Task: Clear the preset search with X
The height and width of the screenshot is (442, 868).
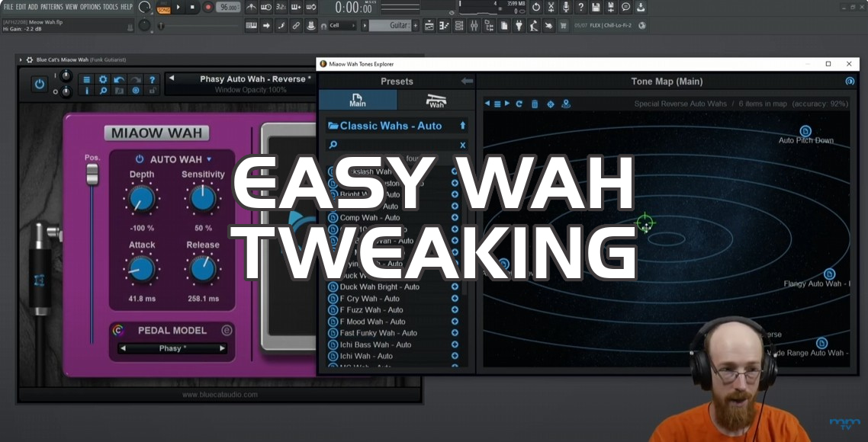Action: pyautogui.click(x=463, y=145)
